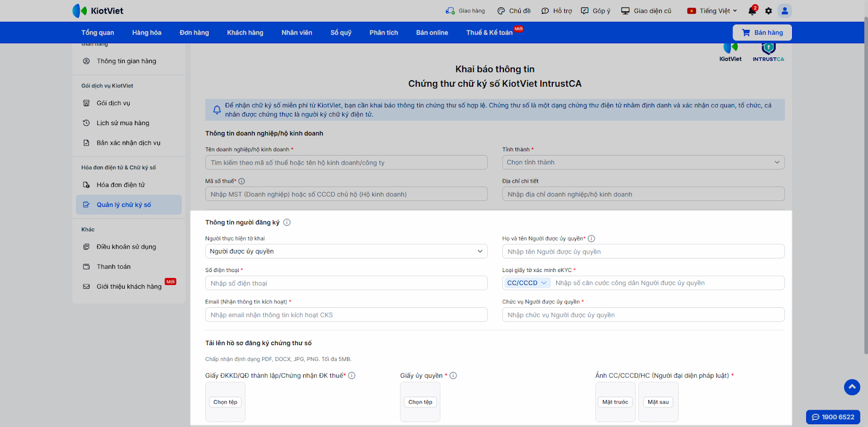Open Hóa đơn điện tử sidebar item
The height and width of the screenshot is (427, 868).
click(129, 185)
